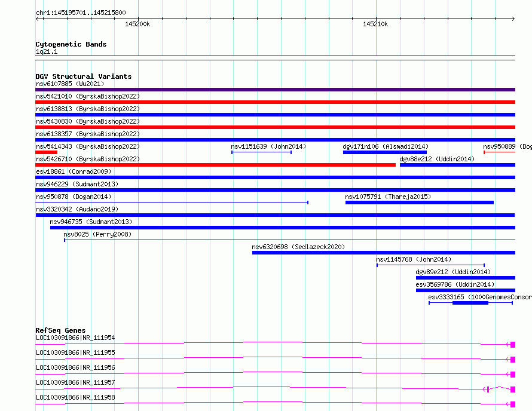
Task: Click the left arrow of the ruler
Action: [x=38, y=19]
